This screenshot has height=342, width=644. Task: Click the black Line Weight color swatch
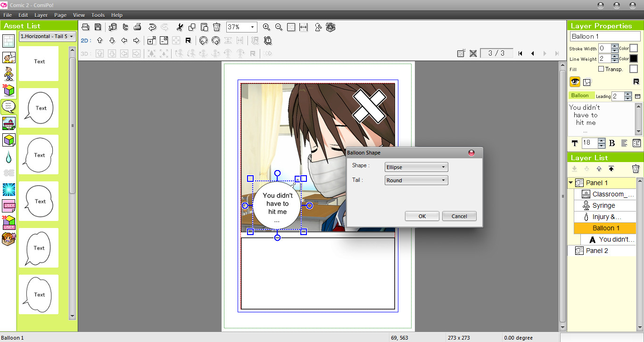click(633, 58)
